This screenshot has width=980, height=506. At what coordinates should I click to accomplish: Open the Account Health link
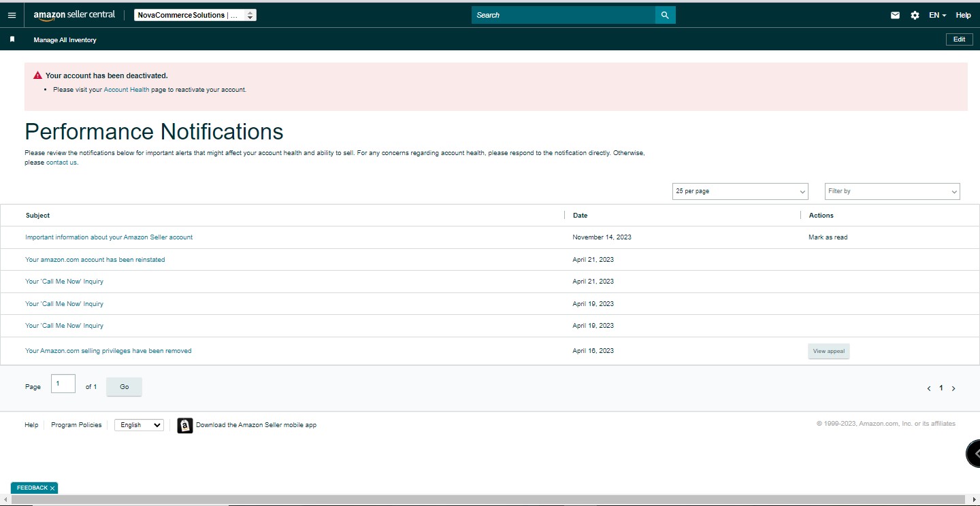(x=127, y=90)
